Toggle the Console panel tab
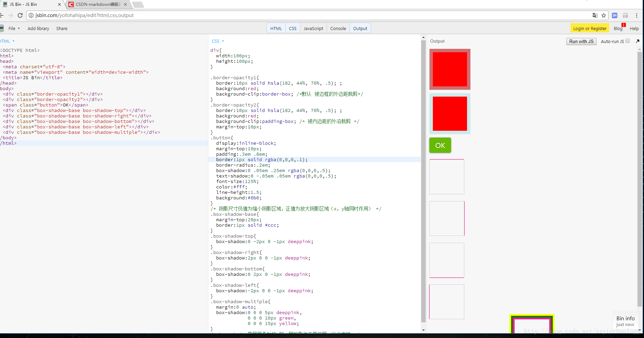 click(338, 28)
